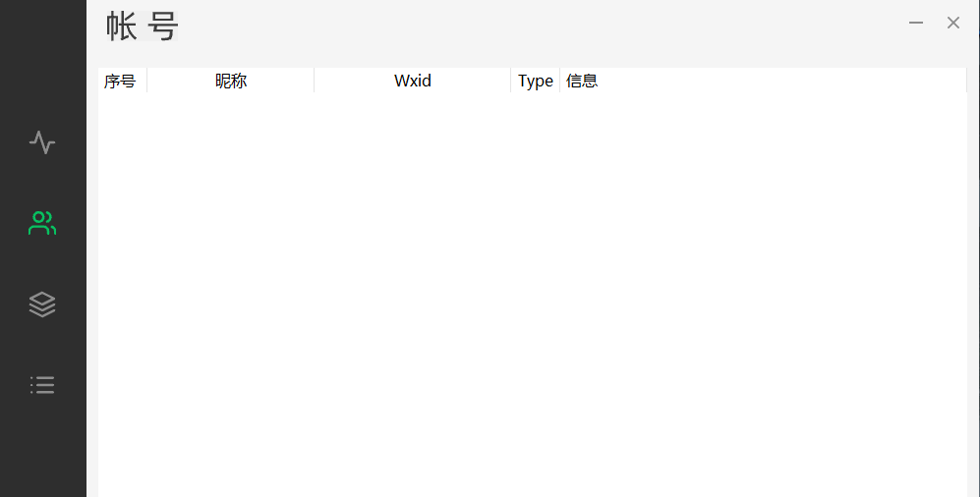Sort accounts by Wxid column header
The width and height of the screenshot is (980, 497).
(x=413, y=82)
